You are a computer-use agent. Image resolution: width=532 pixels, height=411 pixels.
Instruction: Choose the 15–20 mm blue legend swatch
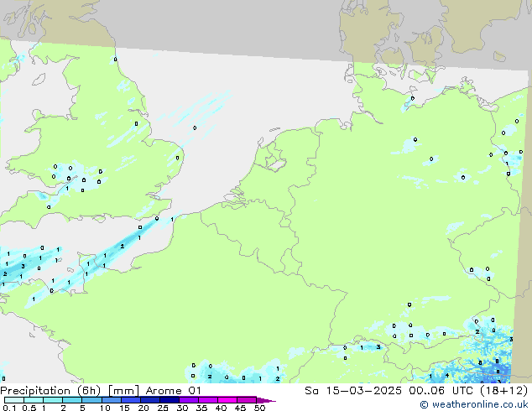click(130, 400)
